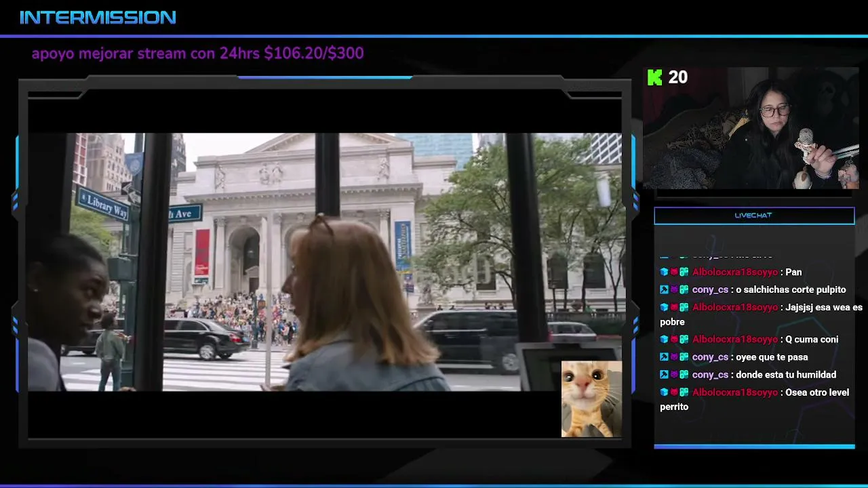Viewport: 868px width, 488px height.
Task: Click the INTERMISSION title text
Action: pyautogui.click(x=98, y=18)
